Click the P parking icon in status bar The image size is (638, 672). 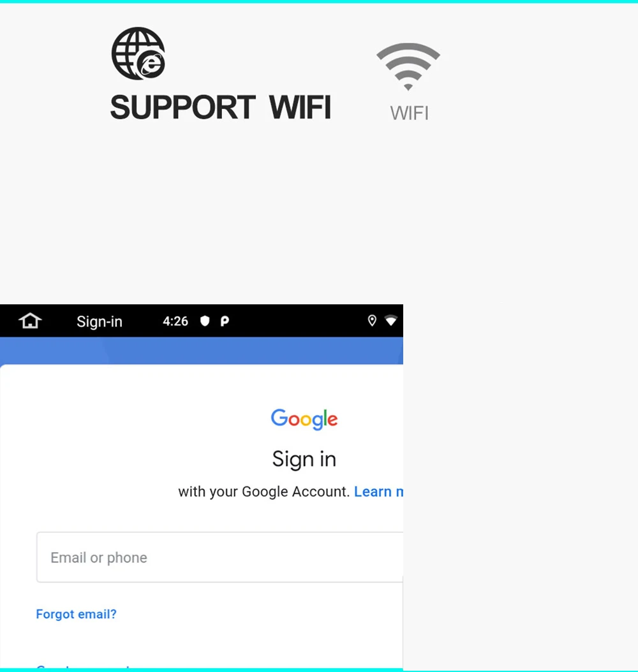pyautogui.click(x=225, y=321)
